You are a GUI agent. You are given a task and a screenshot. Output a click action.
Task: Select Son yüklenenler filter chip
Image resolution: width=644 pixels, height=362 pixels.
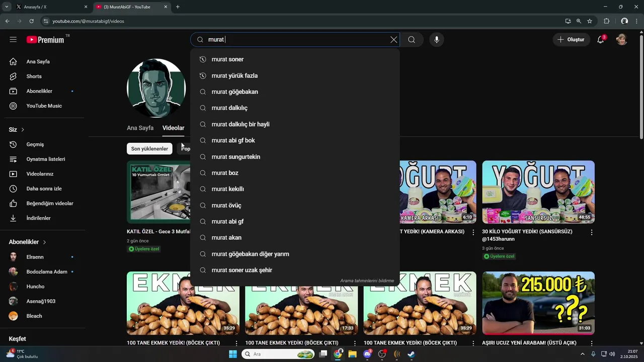149,149
